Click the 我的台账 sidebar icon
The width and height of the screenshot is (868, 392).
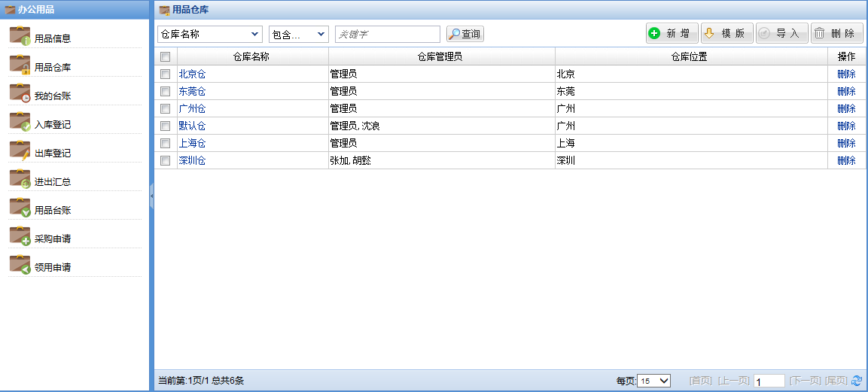point(20,93)
